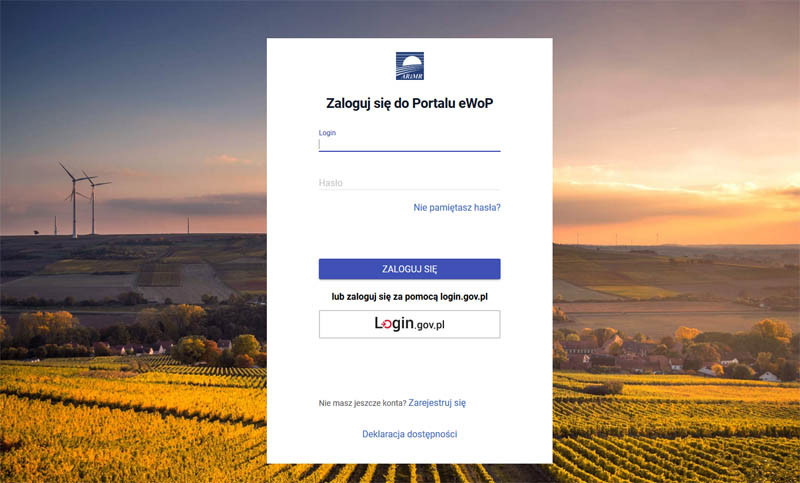Click the blue underline of the Login field
Screen dimensions: 800x483
point(410,151)
